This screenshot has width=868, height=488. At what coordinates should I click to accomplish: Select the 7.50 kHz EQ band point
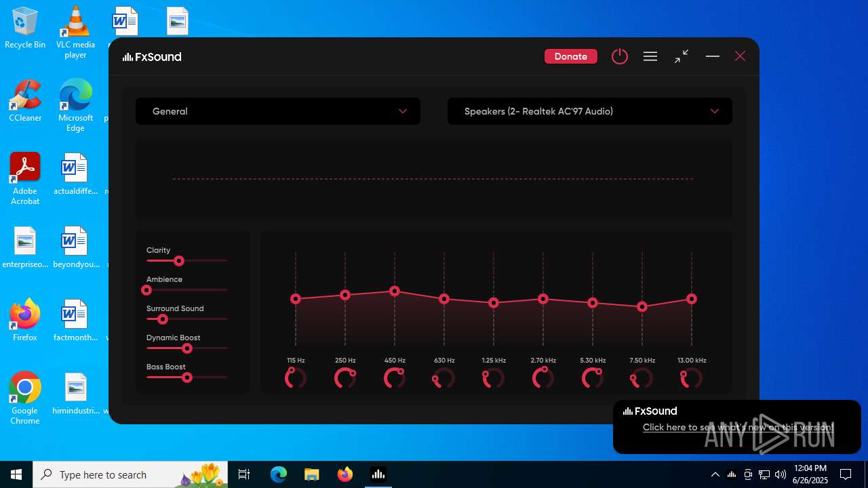(x=642, y=307)
